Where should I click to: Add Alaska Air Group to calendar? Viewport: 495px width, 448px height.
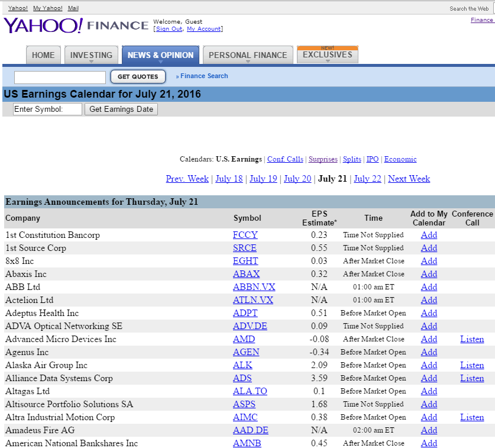(x=429, y=365)
